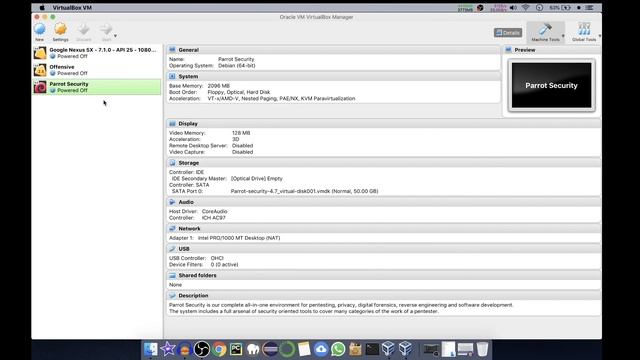
Task: Click the Display section icon
Action: [172, 124]
